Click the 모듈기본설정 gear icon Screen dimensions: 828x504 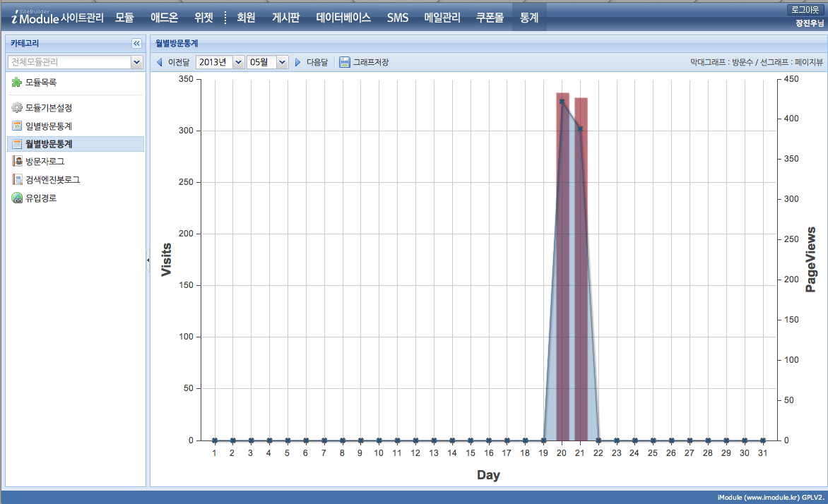tap(17, 108)
